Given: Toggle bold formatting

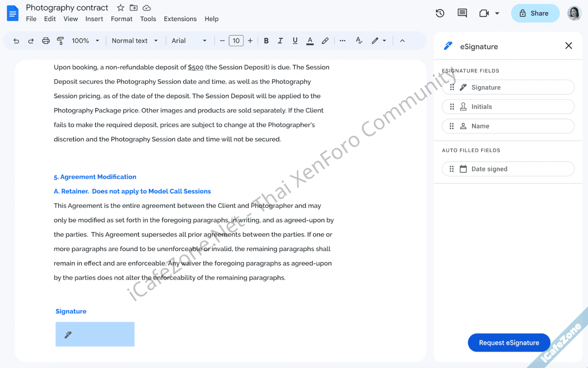Looking at the screenshot, I should 266,41.
